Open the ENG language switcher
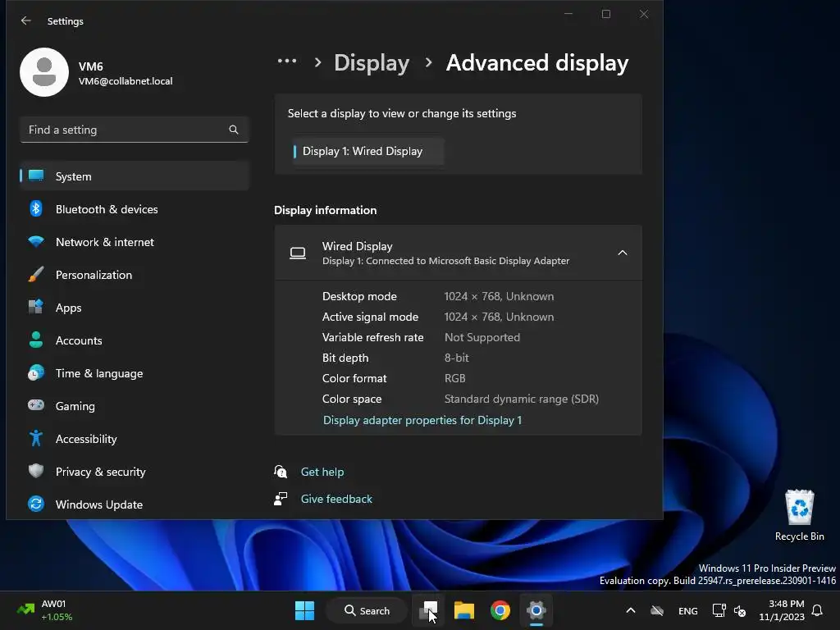This screenshot has height=630, width=840. tap(688, 610)
